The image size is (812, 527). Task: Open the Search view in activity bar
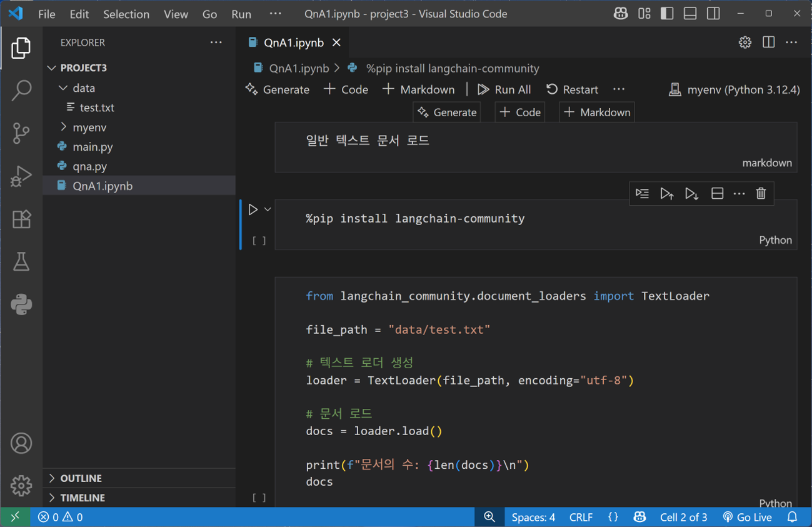coord(21,91)
